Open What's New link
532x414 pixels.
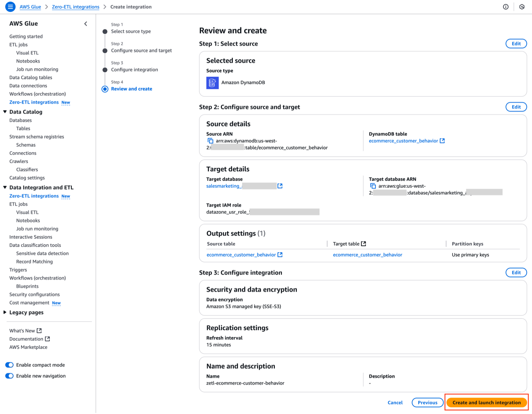click(x=22, y=331)
